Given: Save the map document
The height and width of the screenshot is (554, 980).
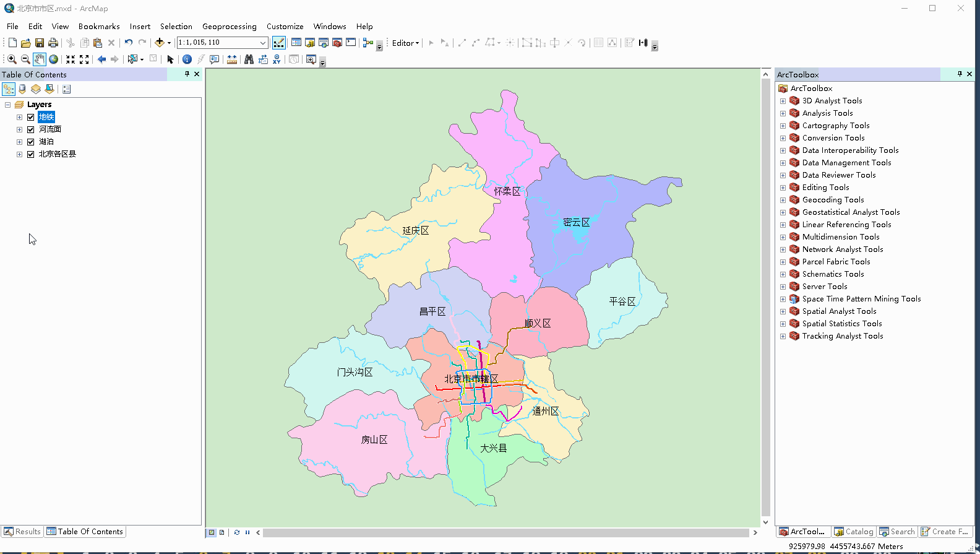Looking at the screenshot, I should [40, 43].
